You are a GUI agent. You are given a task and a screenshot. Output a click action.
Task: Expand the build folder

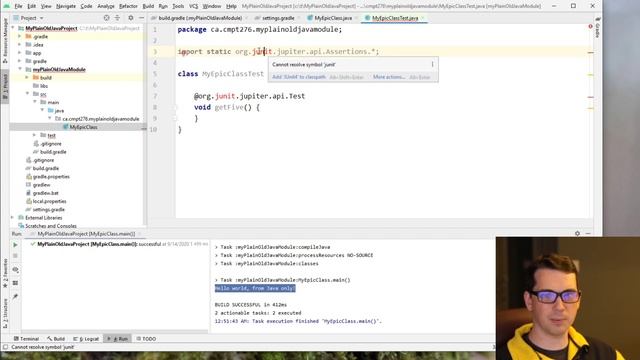(27, 78)
